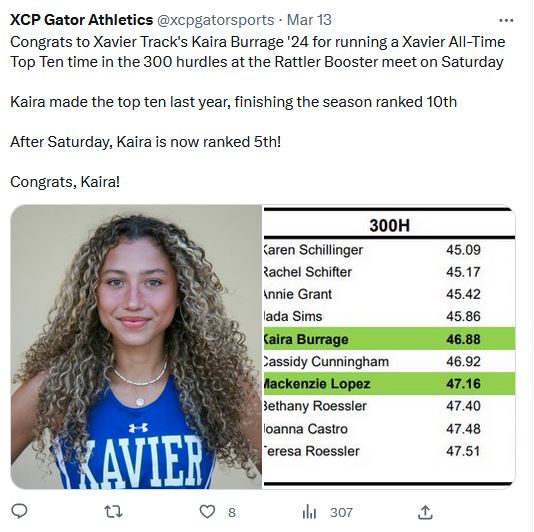This screenshot has height=532, width=534.
Task: Open the @xcpgatorsports handle link
Action: click(215, 20)
